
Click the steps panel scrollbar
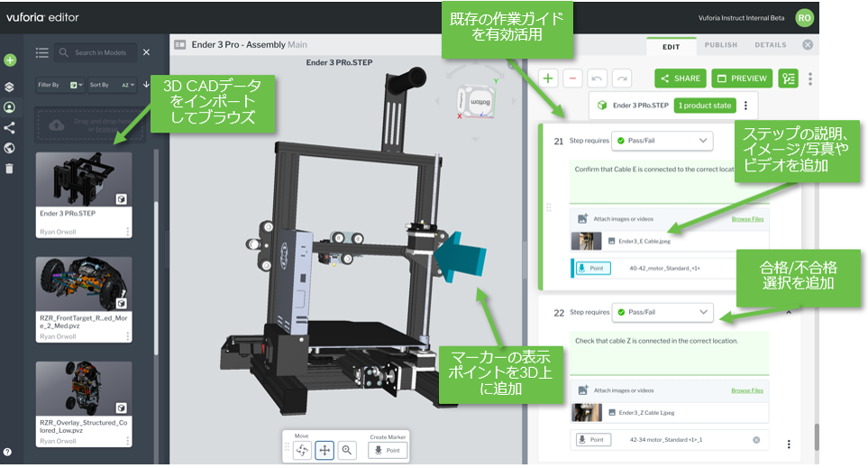pyautogui.click(x=816, y=437)
